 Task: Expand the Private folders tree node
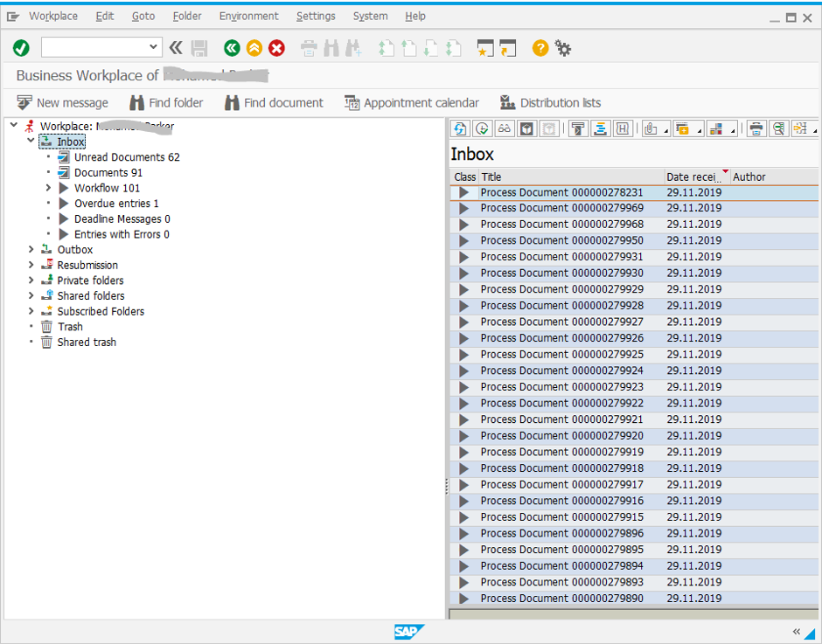[31, 280]
